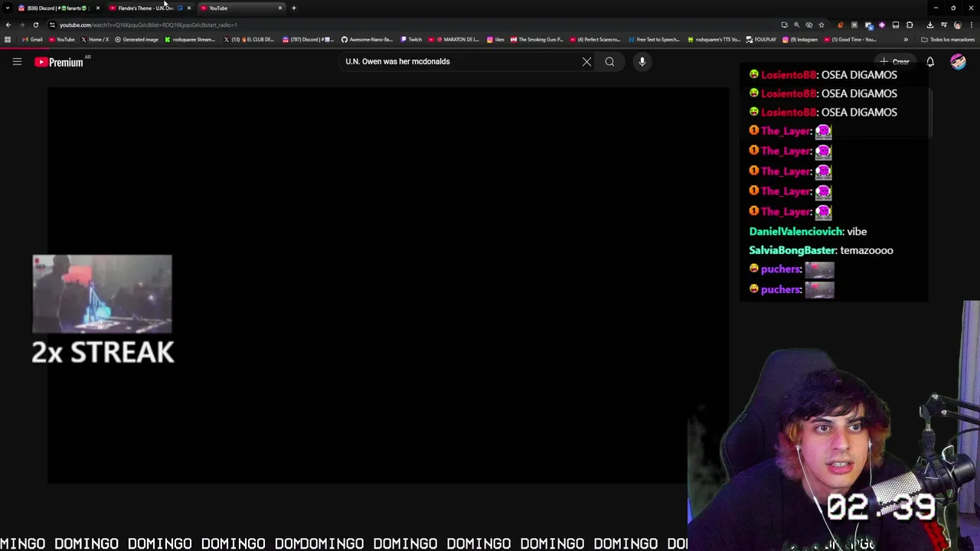Open the Perfect Scarecrow bookmark
This screenshot has width=980, height=551.
click(595, 40)
